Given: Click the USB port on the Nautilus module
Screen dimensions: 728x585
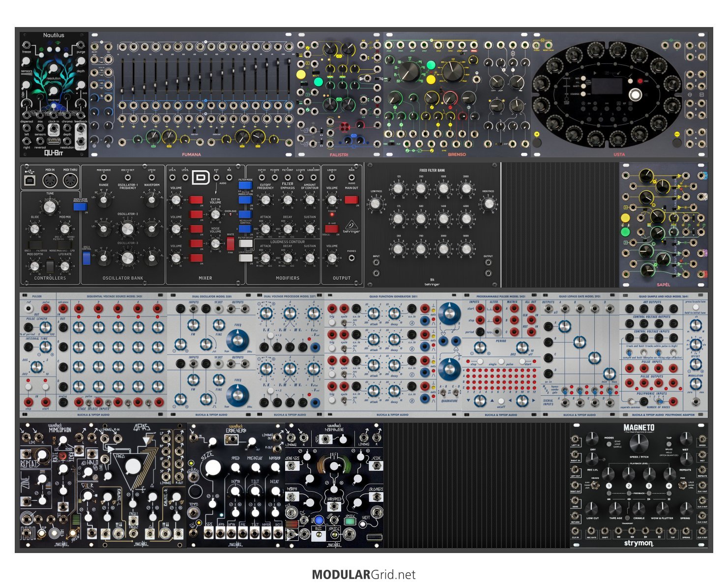Looking at the screenshot, I should 54,142.
